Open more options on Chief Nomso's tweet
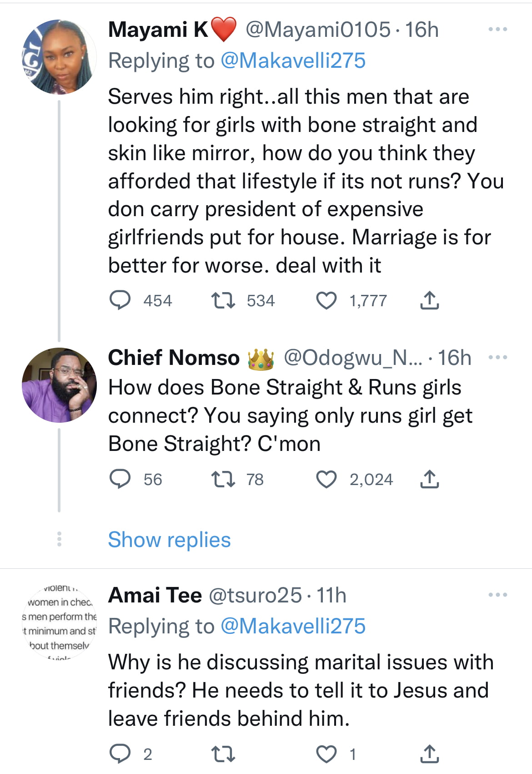The width and height of the screenshot is (532, 774). click(x=497, y=358)
